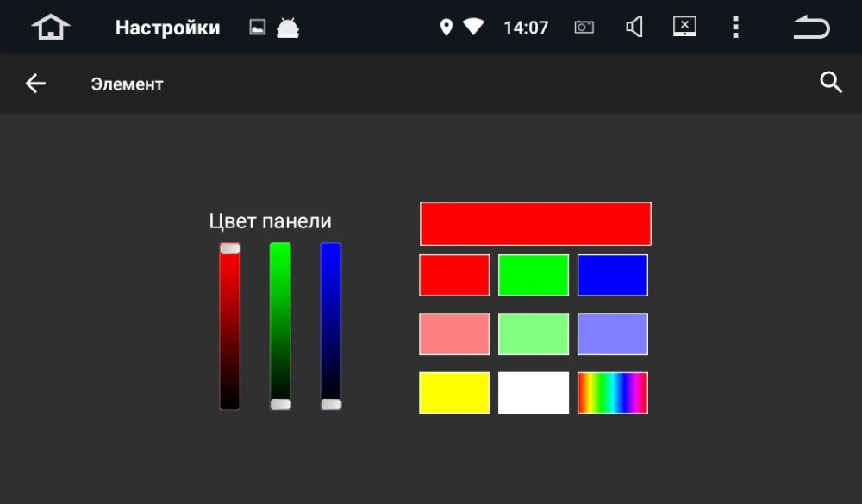Choose the light pink color swatch
This screenshot has height=504, width=862.
pos(454,333)
